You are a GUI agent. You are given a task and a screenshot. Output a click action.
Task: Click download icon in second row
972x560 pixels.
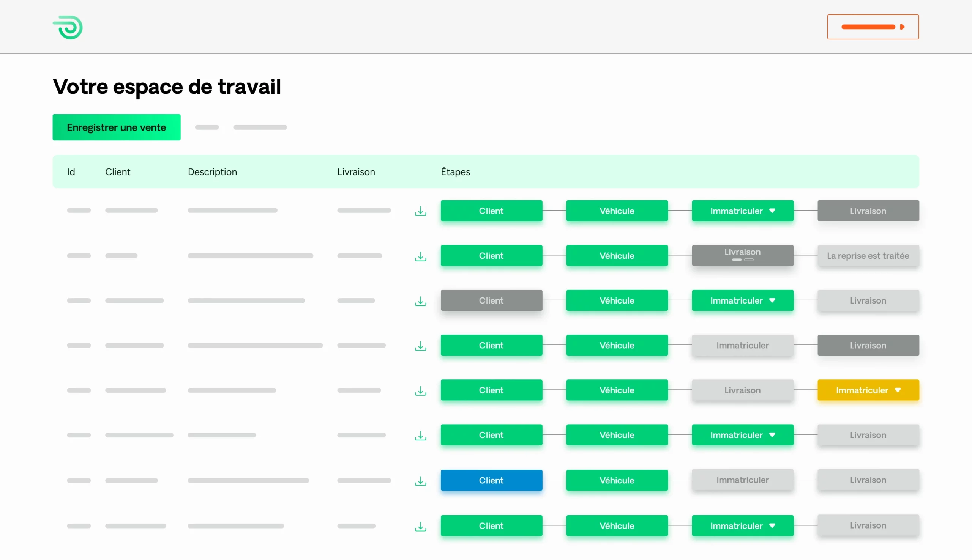420,256
